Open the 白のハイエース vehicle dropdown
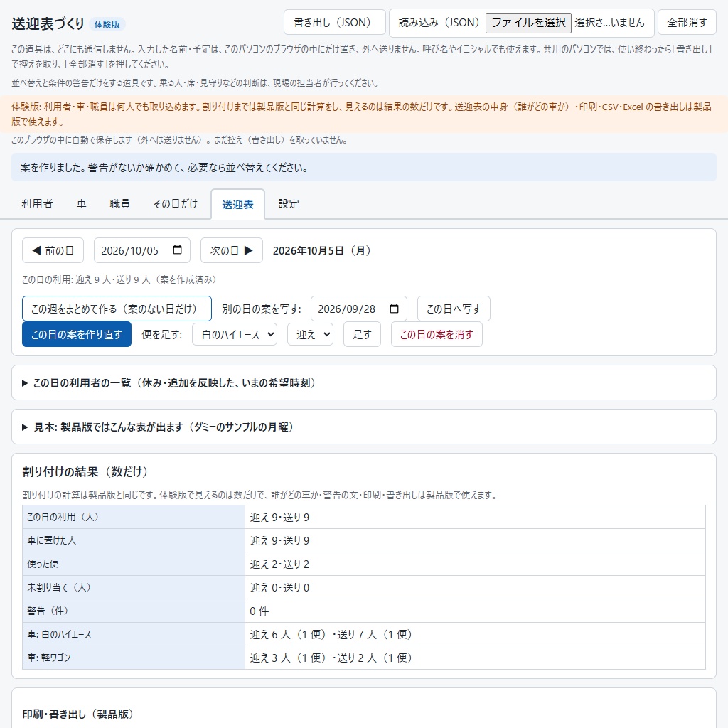 coord(235,334)
